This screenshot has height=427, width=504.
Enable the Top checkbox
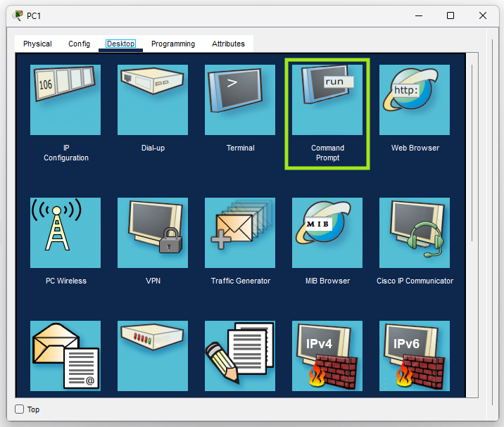19,409
